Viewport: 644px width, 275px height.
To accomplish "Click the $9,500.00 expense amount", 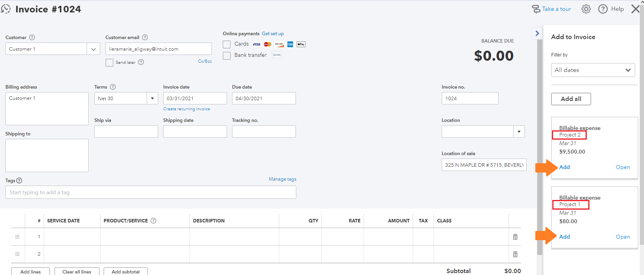I will pyautogui.click(x=572, y=152).
